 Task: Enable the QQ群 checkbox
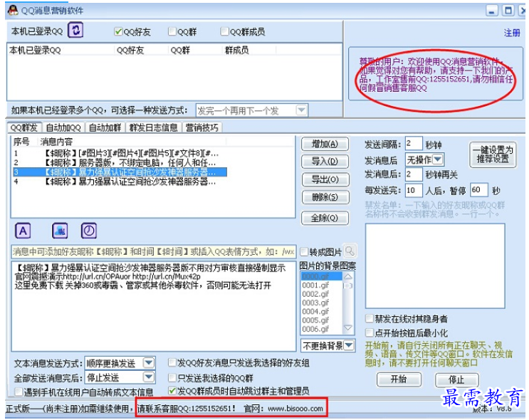click(x=172, y=32)
